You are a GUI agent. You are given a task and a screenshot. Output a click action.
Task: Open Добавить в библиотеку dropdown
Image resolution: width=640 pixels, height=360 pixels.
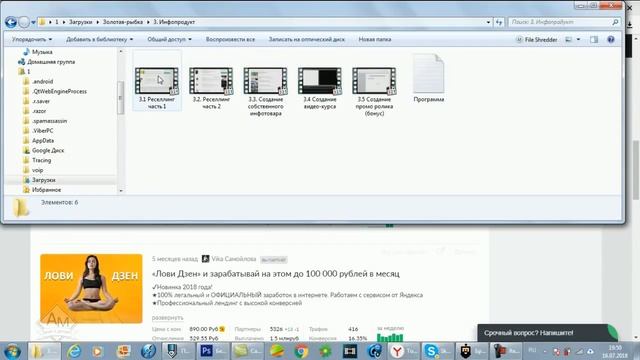coord(99,40)
